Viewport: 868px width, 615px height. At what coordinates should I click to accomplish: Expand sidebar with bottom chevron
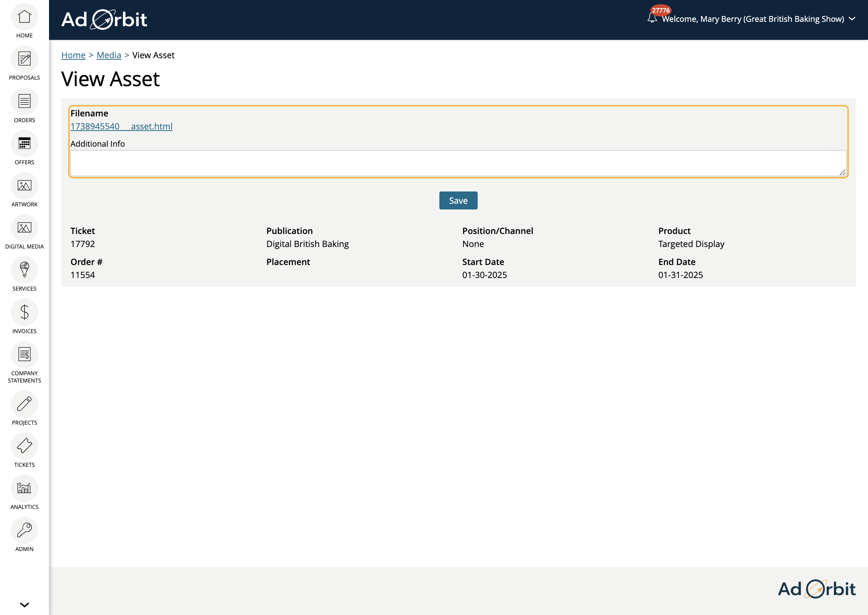point(25,605)
